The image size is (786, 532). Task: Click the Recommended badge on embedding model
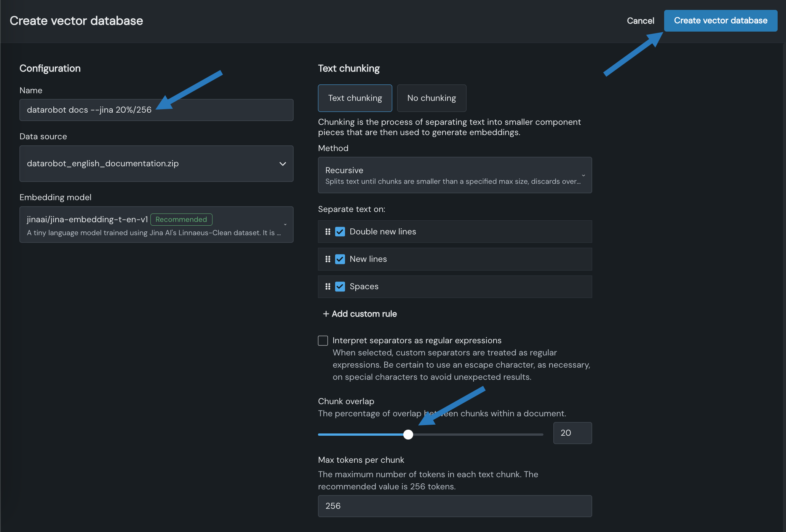(181, 220)
